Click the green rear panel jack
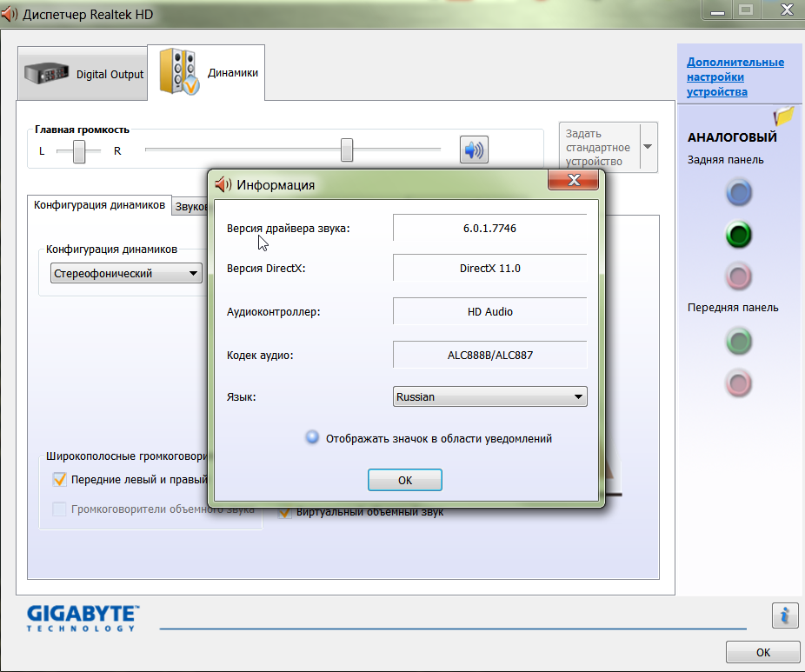Screen dimensions: 805x672 pyautogui.click(x=738, y=235)
